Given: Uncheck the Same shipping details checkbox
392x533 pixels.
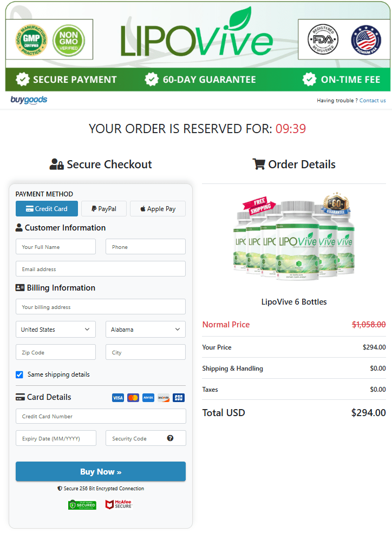Looking at the screenshot, I should 18,374.
